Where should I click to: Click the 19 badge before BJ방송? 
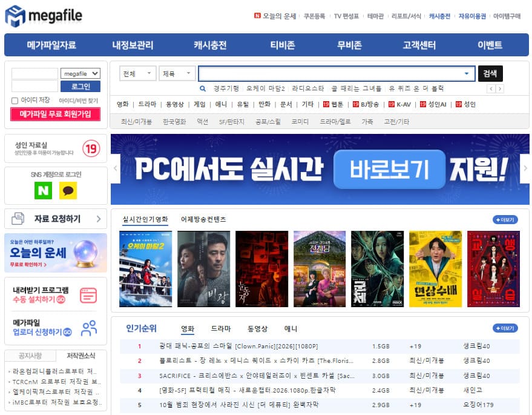(x=355, y=104)
